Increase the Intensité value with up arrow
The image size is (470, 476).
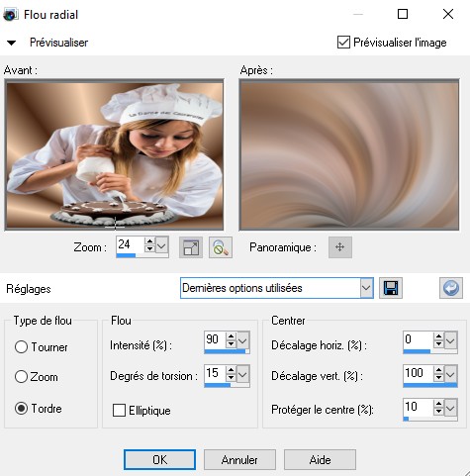tap(231, 336)
